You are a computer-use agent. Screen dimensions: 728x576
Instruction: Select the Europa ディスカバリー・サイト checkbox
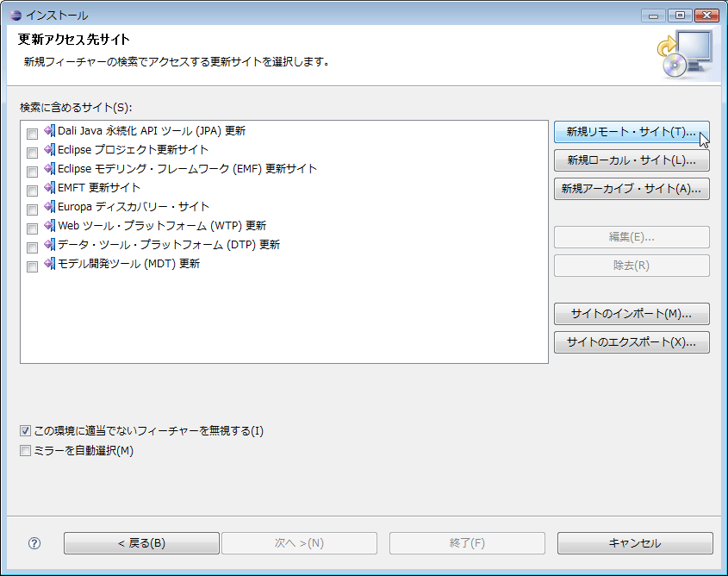(32, 210)
